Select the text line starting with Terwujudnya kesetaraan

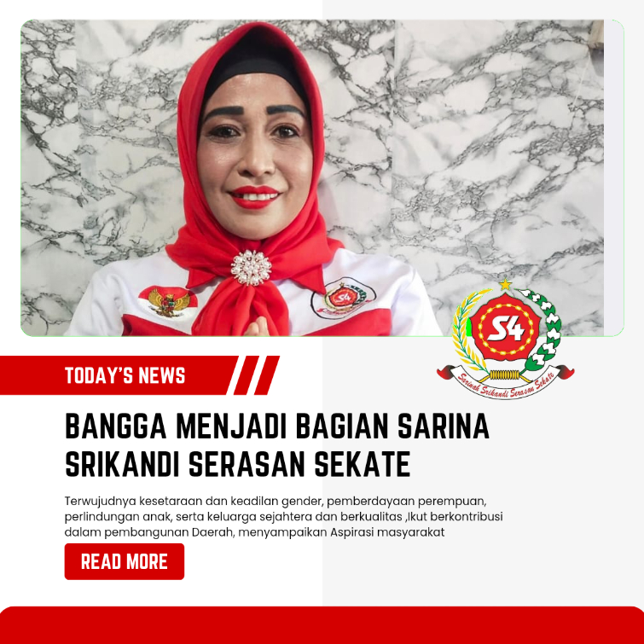[276, 502]
